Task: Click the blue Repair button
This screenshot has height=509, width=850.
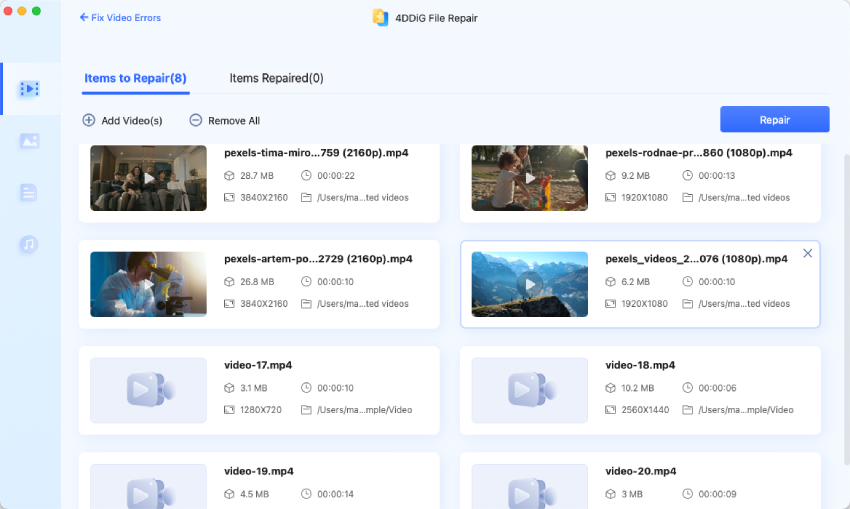Action: coord(775,119)
